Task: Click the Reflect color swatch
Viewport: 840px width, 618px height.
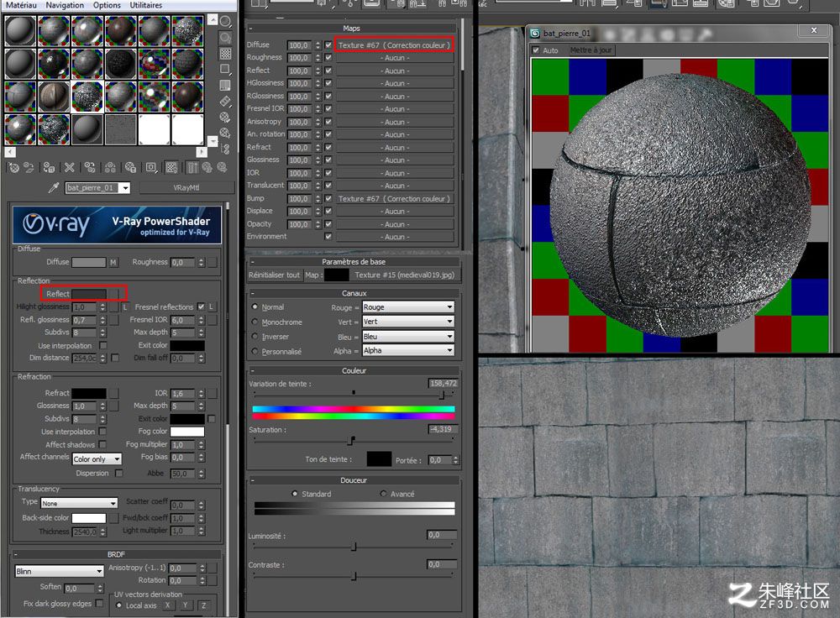Action: [x=89, y=294]
